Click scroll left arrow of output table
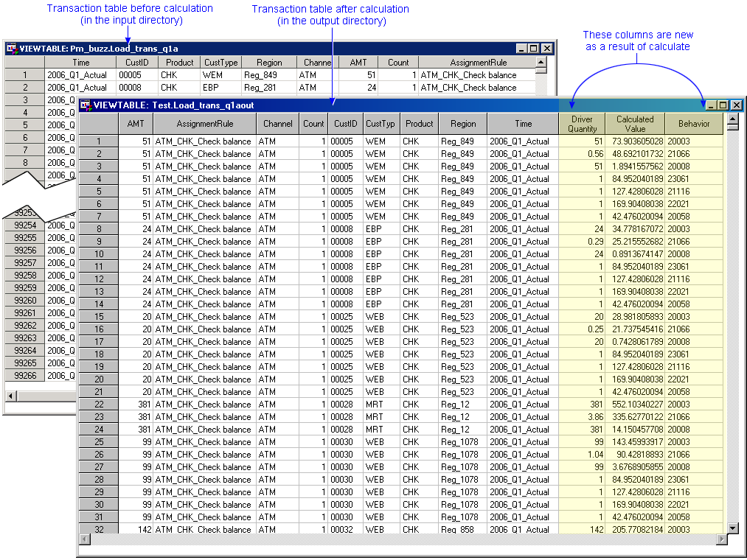Screen dimensions: 747x560 click(x=85, y=539)
